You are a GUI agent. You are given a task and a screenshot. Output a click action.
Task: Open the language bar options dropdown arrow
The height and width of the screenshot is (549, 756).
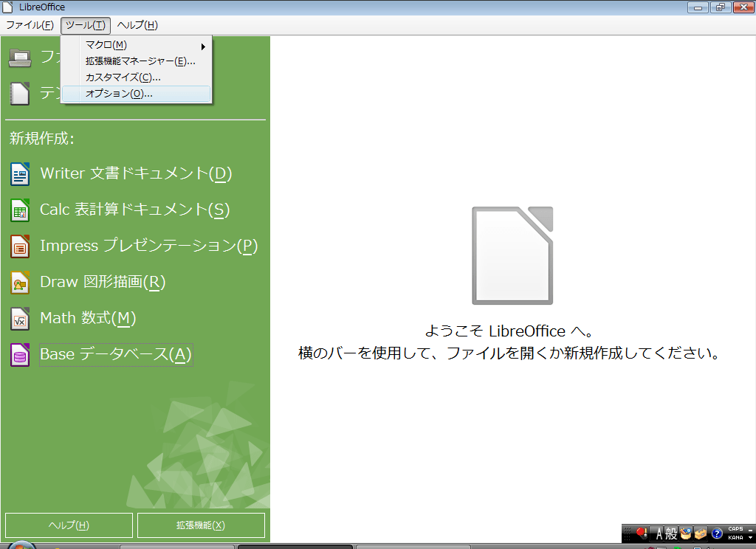(x=750, y=537)
